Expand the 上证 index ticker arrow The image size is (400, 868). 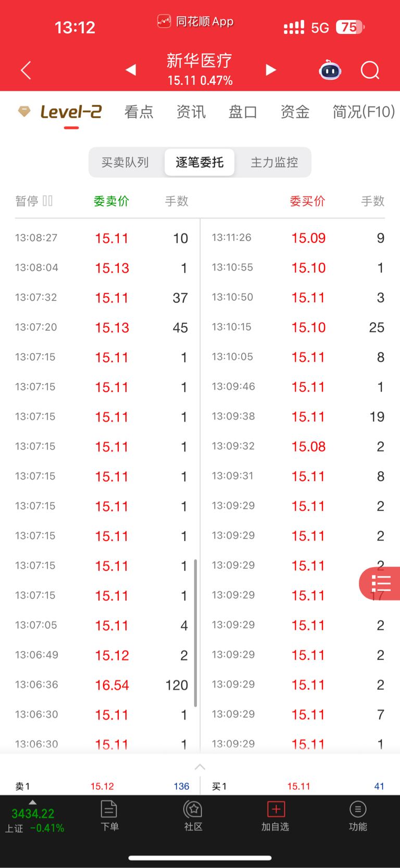pyautogui.click(x=32, y=802)
